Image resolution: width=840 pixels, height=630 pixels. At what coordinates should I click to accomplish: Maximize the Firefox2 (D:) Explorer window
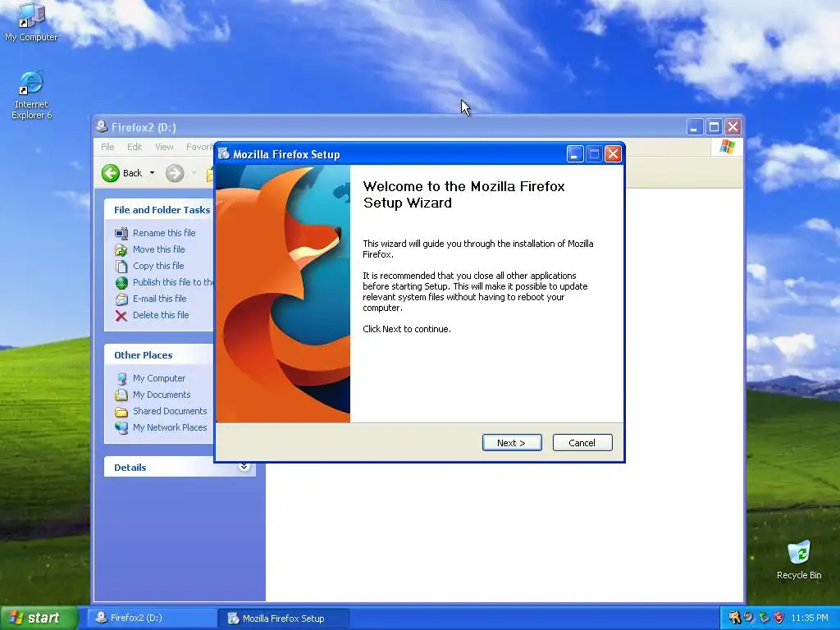click(714, 127)
